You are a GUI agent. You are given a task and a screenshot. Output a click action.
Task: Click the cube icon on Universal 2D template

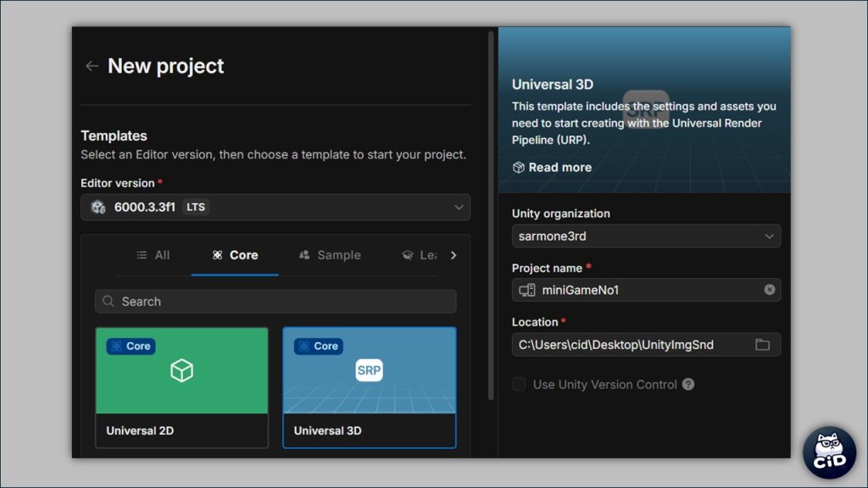point(181,371)
